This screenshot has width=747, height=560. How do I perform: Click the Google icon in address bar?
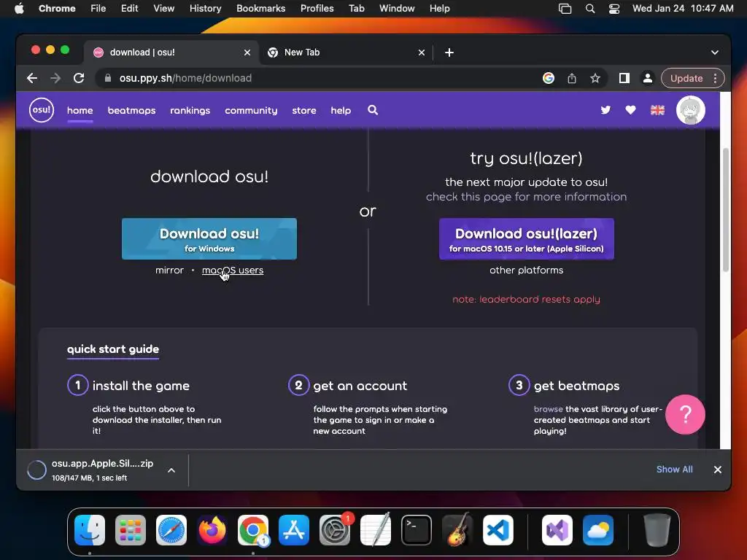pyautogui.click(x=549, y=78)
